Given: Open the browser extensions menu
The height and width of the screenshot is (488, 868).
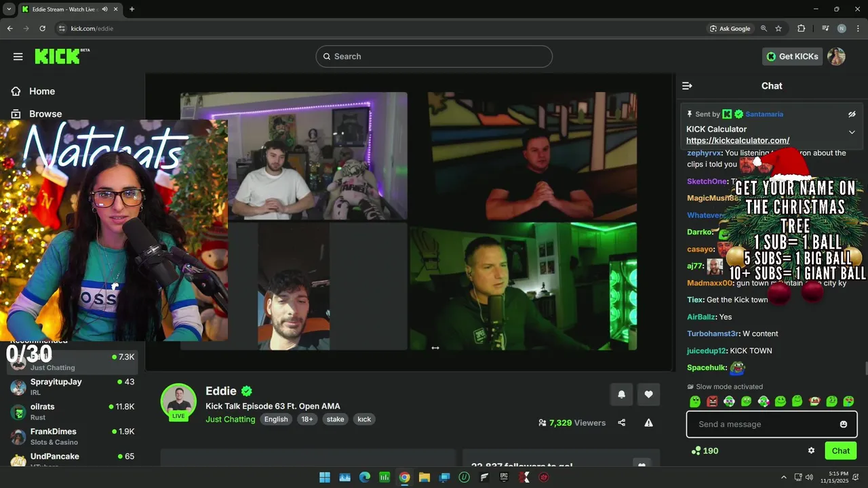Looking at the screenshot, I should (x=802, y=28).
